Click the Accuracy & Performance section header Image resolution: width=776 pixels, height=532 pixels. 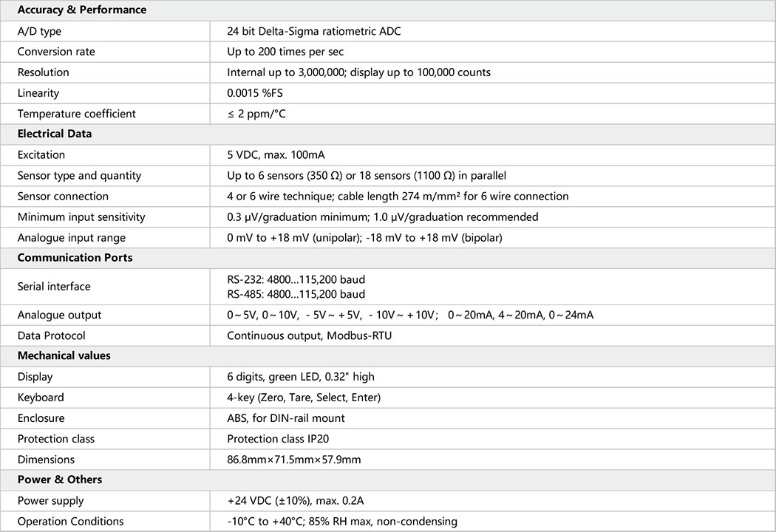pyautogui.click(x=82, y=10)
